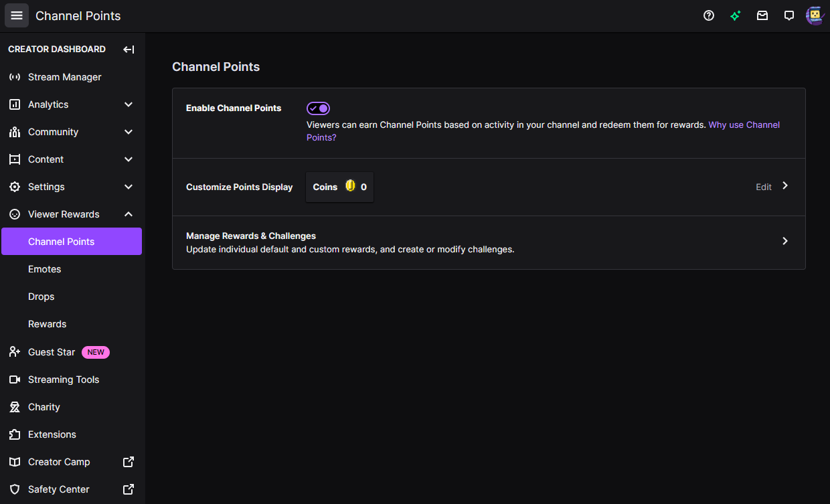Collapse the Viewer Rewards section chevron
Image resolution: width=830 pixels, height=504 pixels.
pos(129,214)
